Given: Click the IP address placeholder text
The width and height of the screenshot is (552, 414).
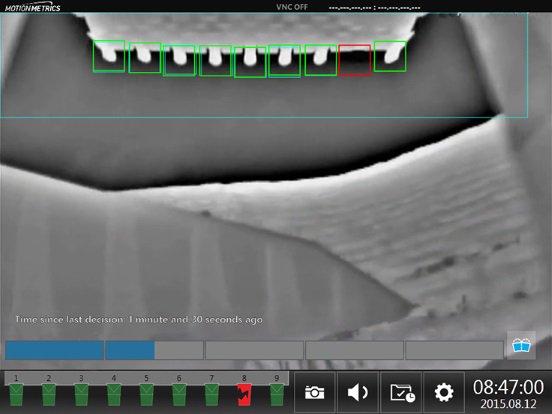Looking at the screenshot, I should click(374, 7).
